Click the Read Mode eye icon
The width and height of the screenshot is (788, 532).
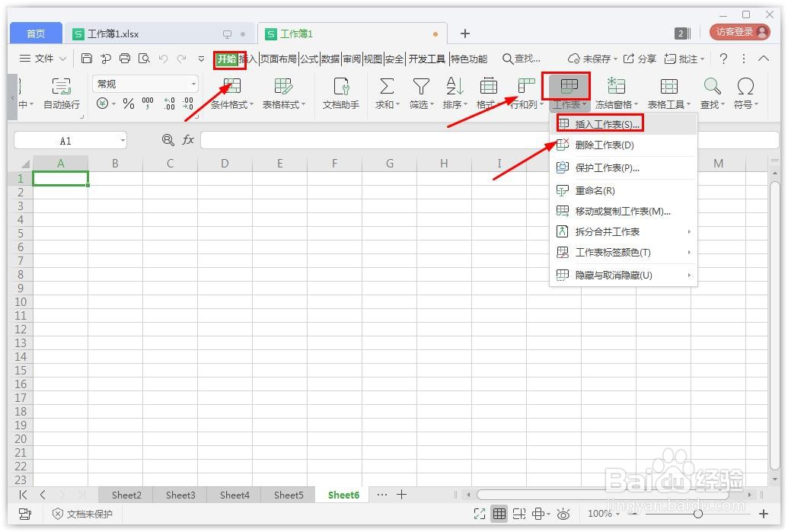point(563,514)
